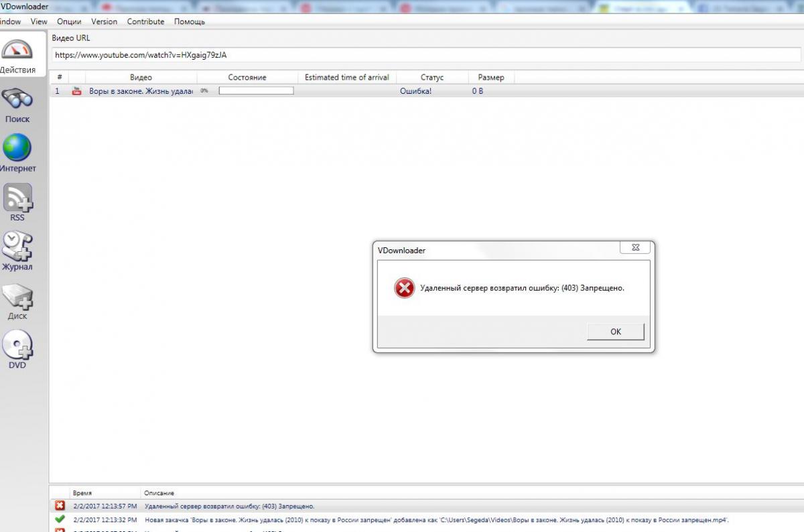Open the partially visible Window menu
Viewport: 804px width, 532px height.
point(10,21)
